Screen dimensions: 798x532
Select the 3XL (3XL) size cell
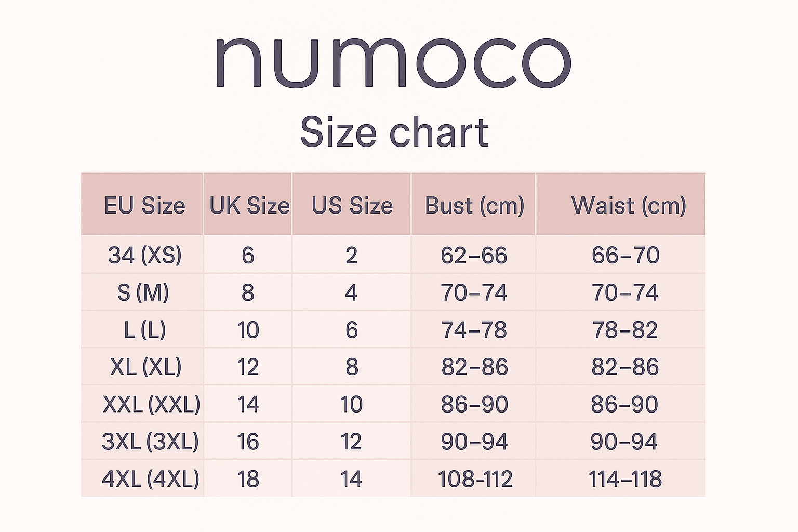coord(150,442)
